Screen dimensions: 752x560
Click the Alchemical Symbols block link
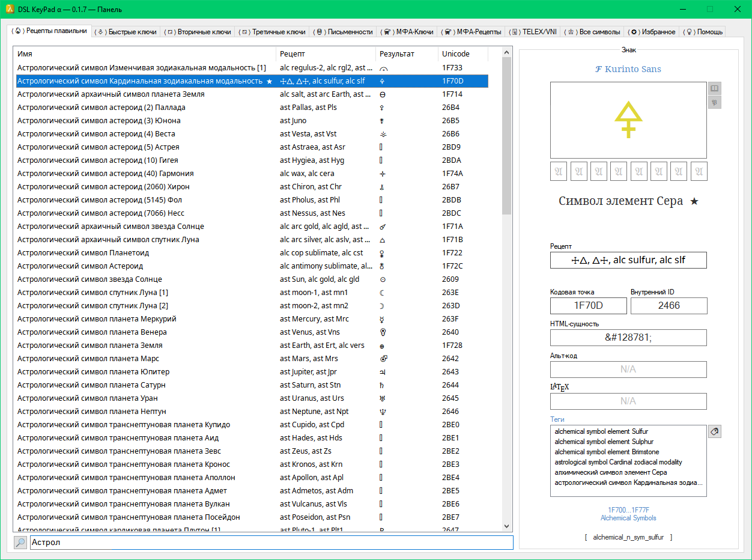click(628, 518)
